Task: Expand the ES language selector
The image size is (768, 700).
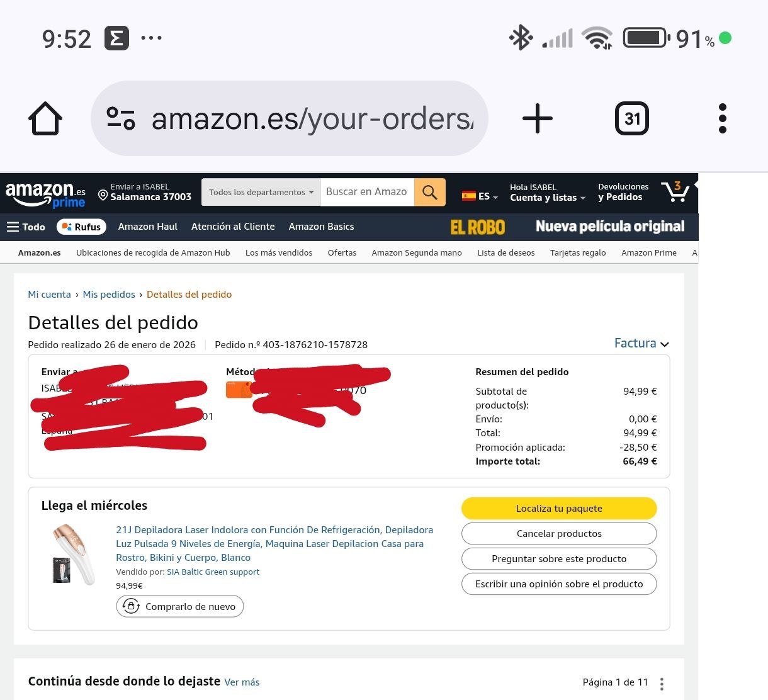Action: [480, 196]
